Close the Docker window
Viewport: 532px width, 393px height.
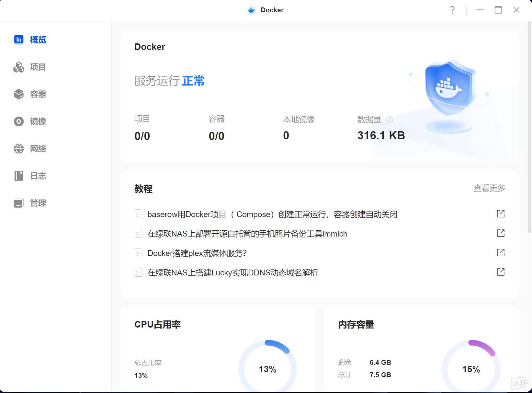[x=516, y=10]
